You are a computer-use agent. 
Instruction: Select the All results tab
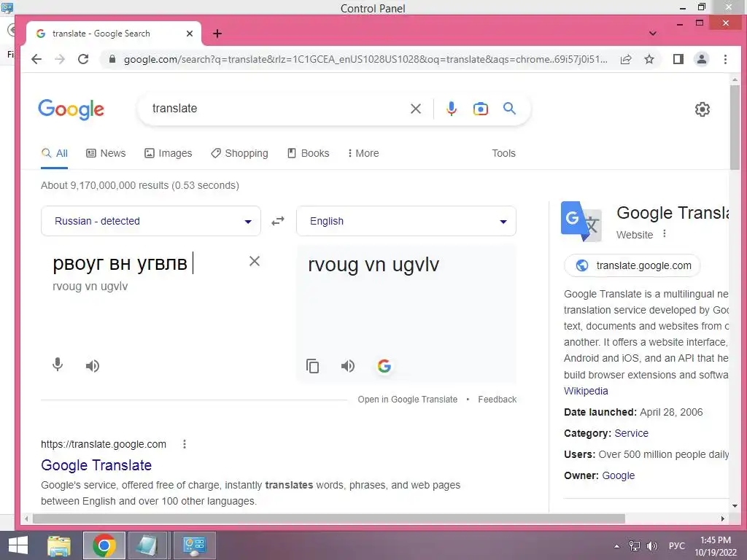(x=54, y=153)
